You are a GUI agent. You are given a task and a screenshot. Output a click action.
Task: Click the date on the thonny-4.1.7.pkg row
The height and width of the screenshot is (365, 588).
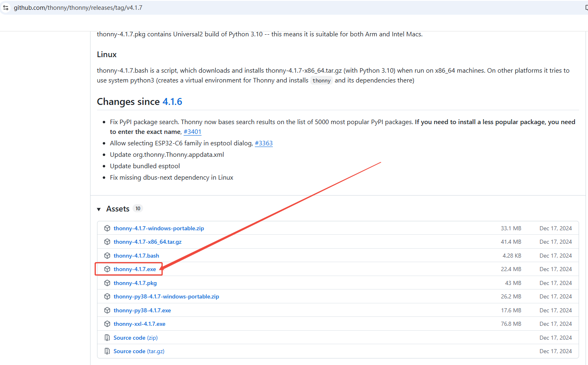(x=555, y=283)
